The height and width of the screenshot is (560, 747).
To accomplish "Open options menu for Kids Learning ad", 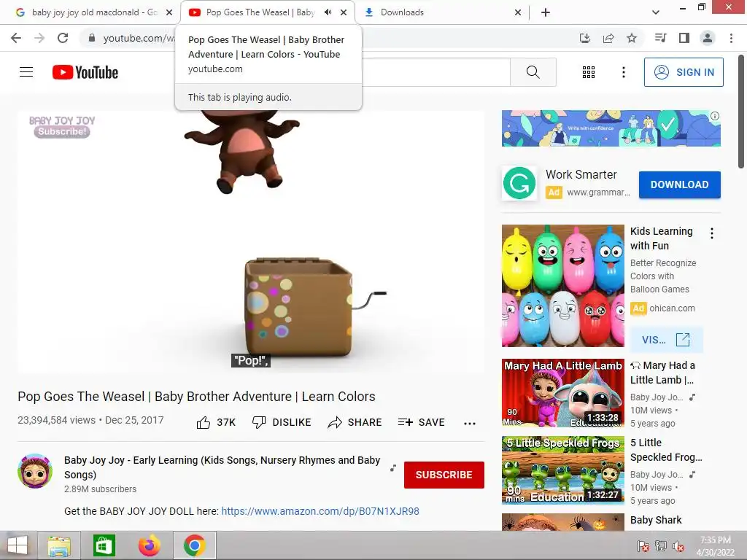I will (712, 233).
